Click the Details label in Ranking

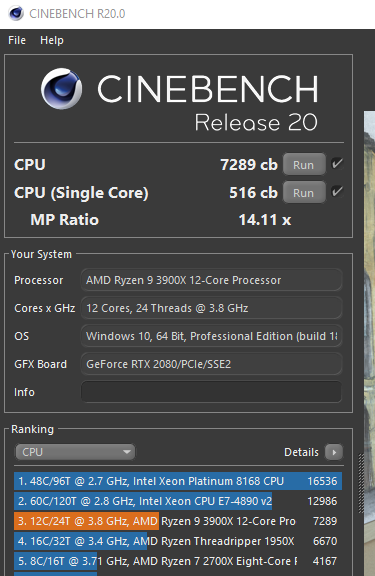(x=301, y=452)
